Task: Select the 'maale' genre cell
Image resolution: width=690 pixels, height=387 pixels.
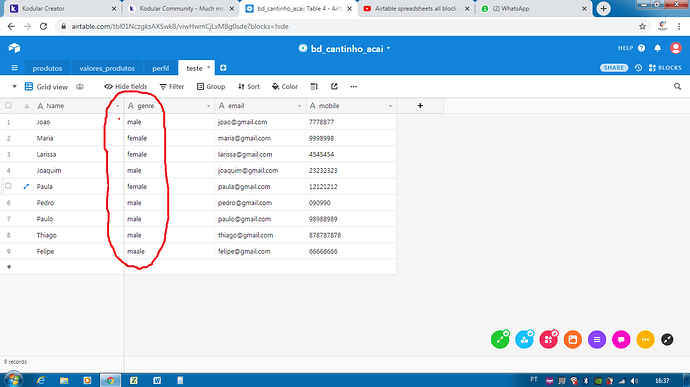Action: [x=169, y=251]
